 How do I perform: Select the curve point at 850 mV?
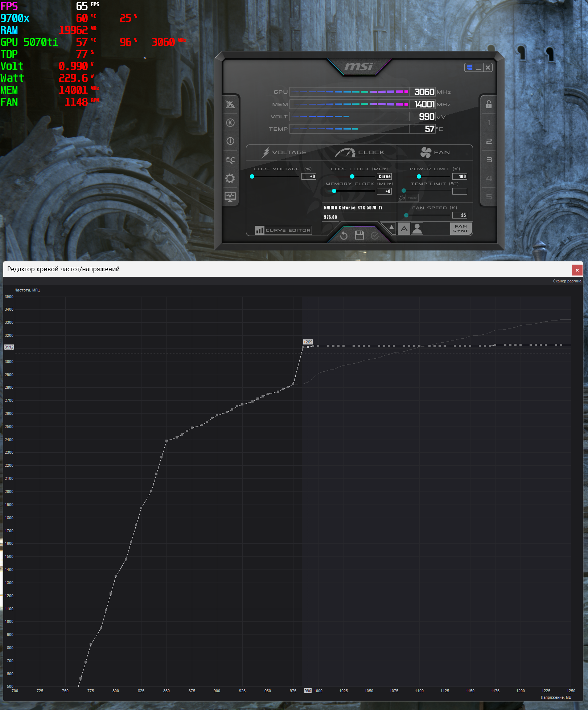point(166,441)
